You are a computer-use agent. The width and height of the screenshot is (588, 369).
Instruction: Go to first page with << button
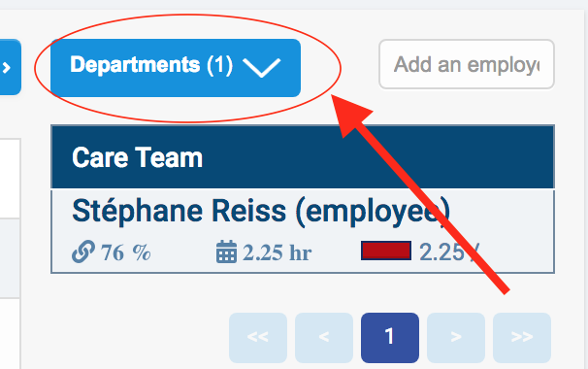[258, 338]
